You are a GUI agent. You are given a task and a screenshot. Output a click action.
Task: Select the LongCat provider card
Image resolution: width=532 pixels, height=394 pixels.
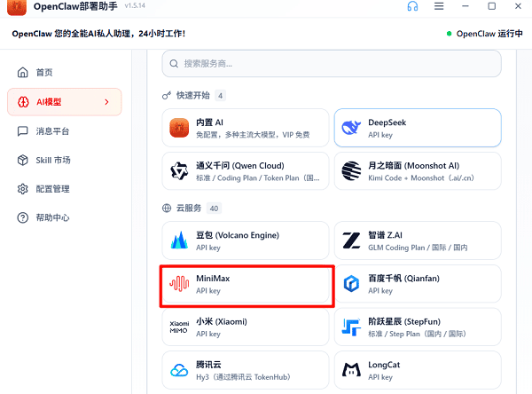click(x=418, y=370)
